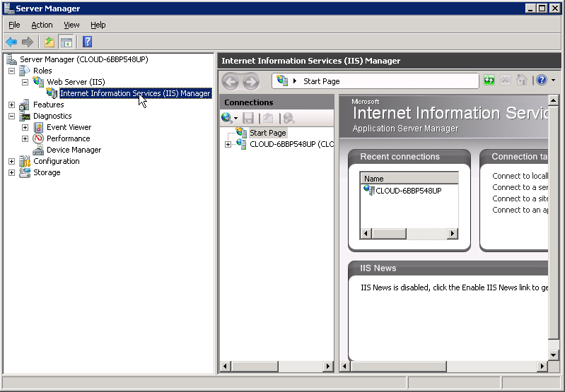565x392 pixels.
Task: Expand the Features tree node
Action: (x=11, y=105)
